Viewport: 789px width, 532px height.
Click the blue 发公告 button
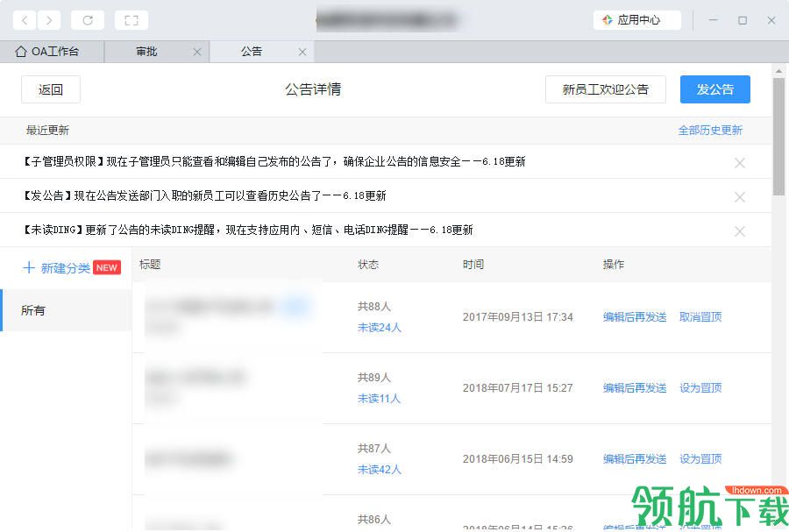715,89
